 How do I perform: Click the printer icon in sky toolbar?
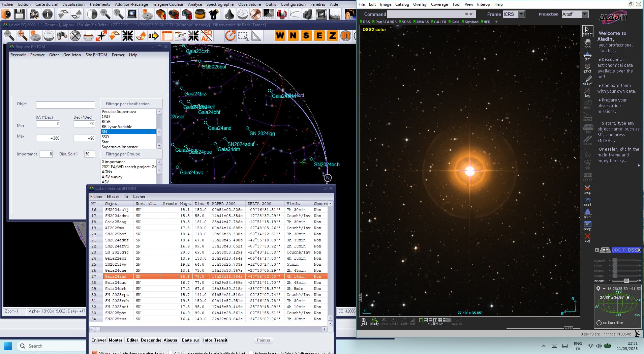[88, 36]
